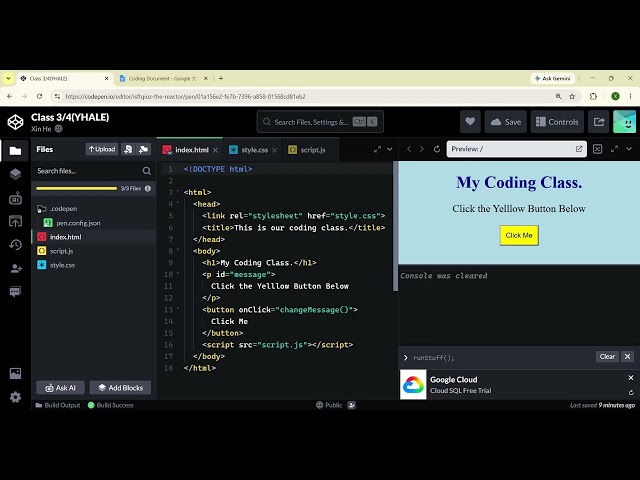
Task: Expand the preview pane fullscreen arrows
Action: [614, 149]
